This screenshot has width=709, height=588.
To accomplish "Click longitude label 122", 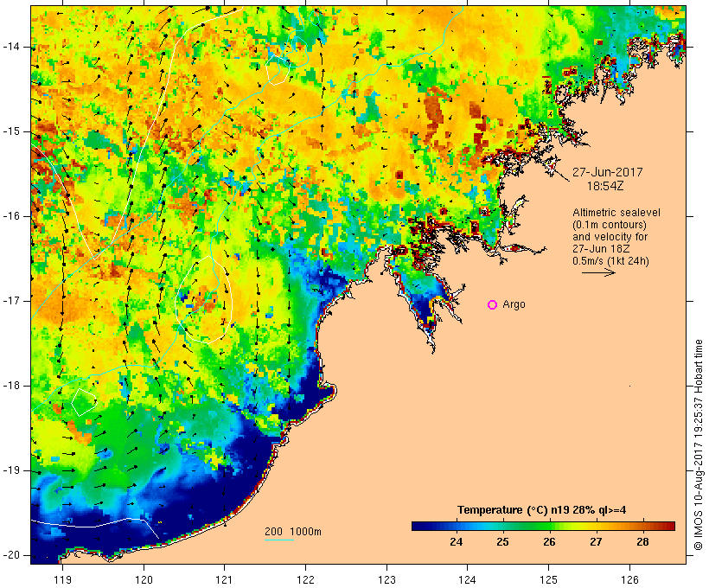I will click(306, 579).
